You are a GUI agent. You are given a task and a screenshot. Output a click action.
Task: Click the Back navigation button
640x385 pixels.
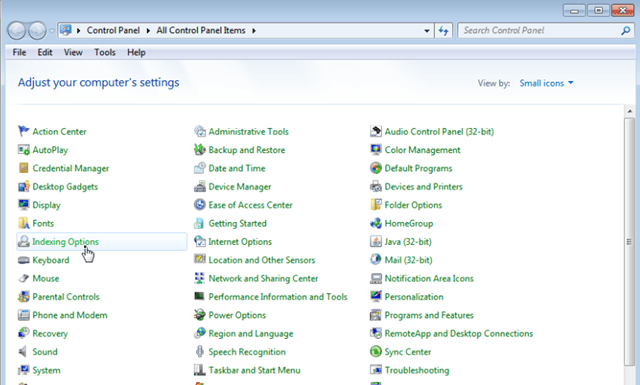click(17, 31)
